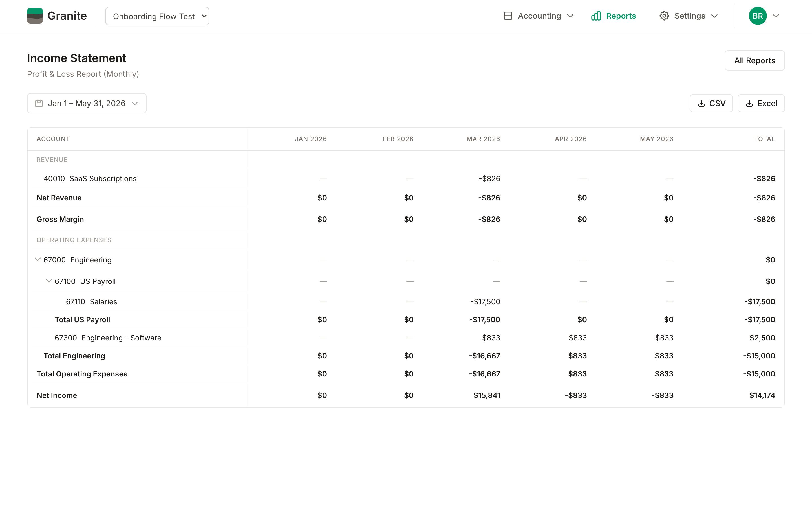Click Net Income March value $15,841

(487, 395)
